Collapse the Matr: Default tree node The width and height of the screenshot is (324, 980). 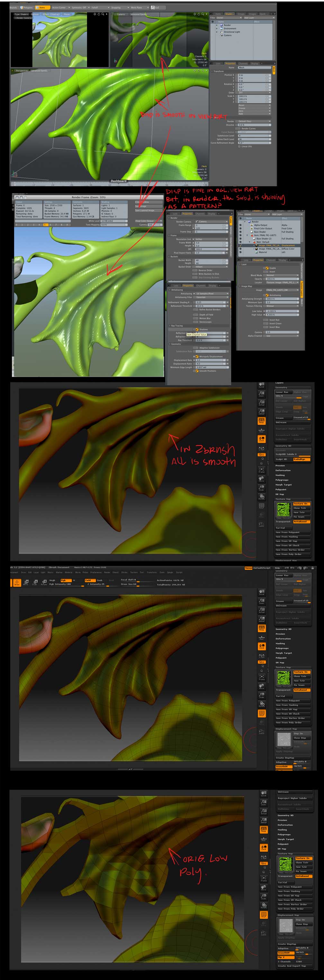pyautogui.click(x=250, y=242)
